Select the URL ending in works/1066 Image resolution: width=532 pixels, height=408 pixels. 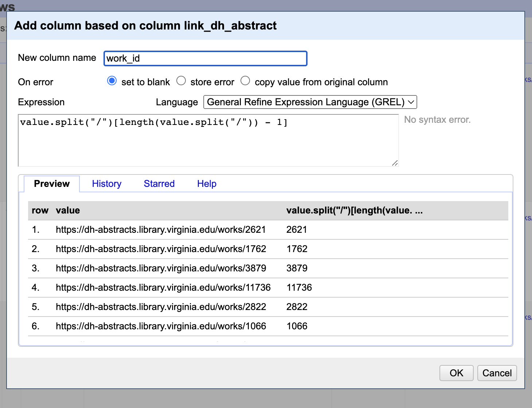[x=161, y=326]
